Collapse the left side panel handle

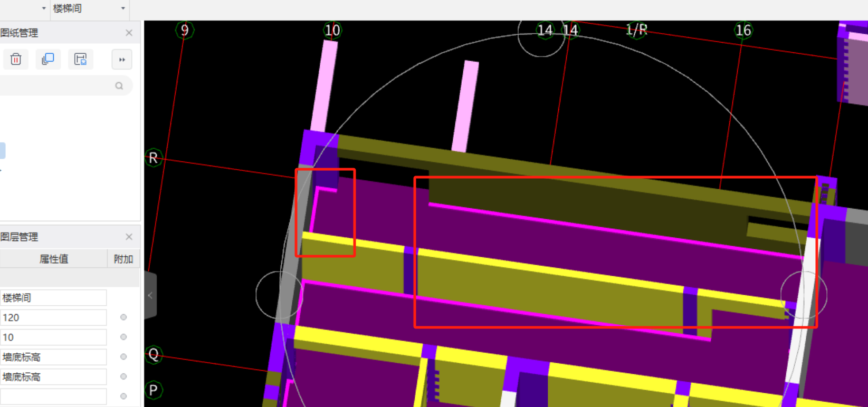150,295
